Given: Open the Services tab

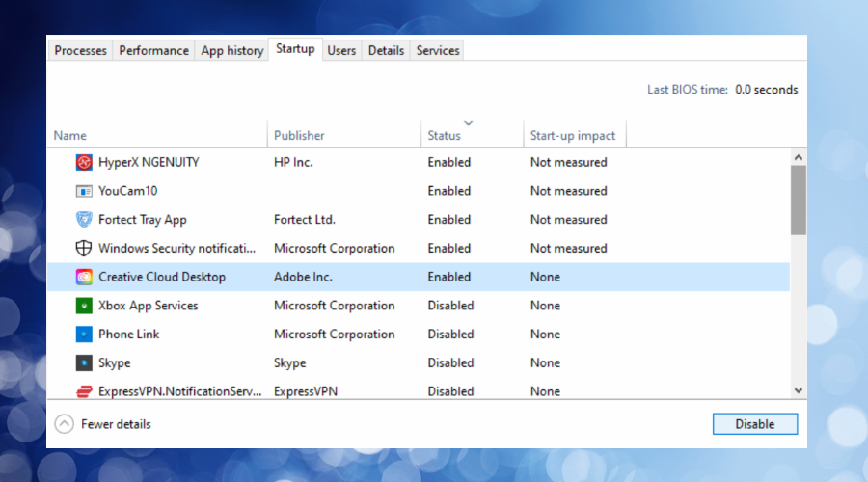Looking at the screenshot, I should coord(438,50).
